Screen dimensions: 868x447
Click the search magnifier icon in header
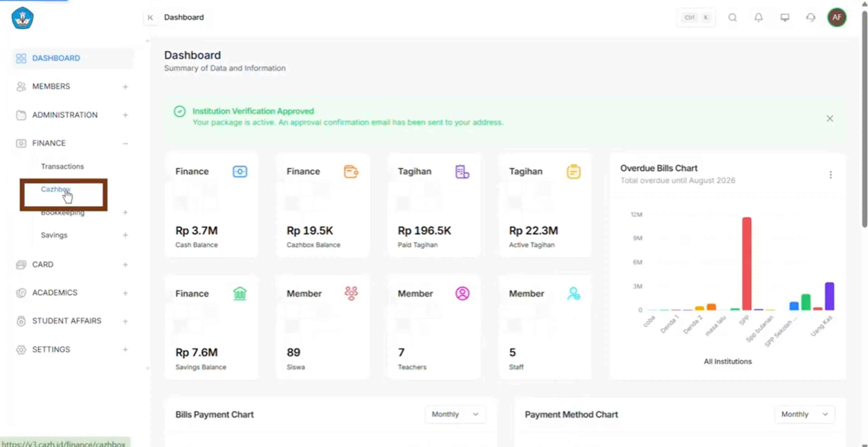coord(733,18)
